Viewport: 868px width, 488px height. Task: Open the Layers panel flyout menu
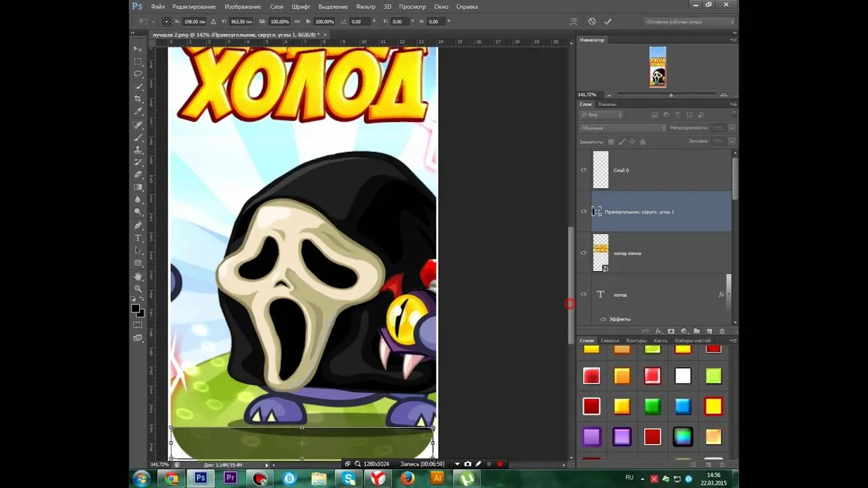pos(732,104)
